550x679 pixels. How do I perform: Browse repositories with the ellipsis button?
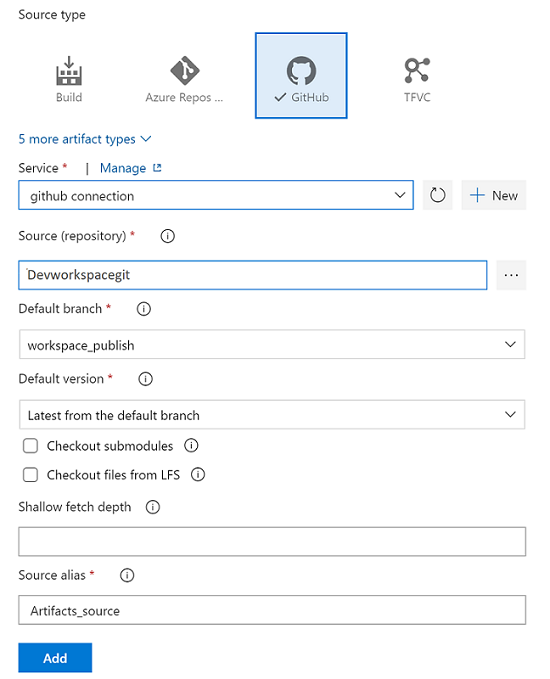[511, 275]
